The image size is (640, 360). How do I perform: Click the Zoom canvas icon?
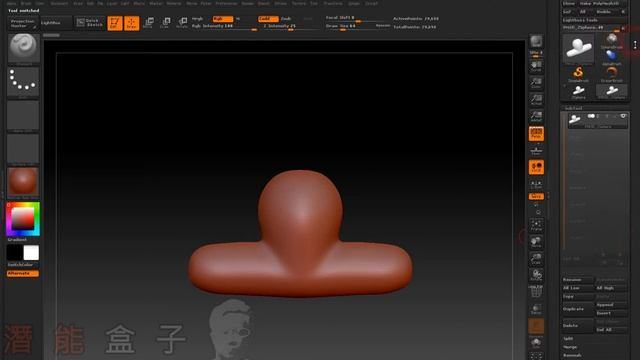click(x=536, y=83)
